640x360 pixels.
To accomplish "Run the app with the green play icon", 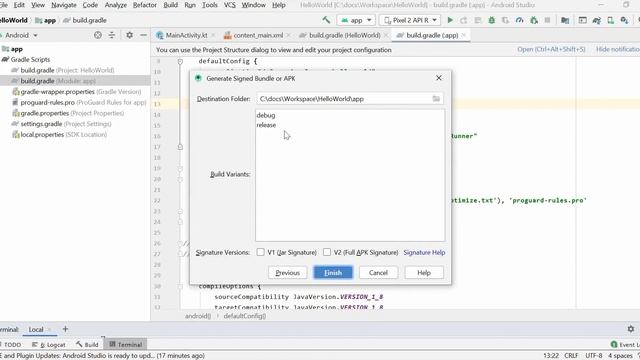I will tap(450, 20).
